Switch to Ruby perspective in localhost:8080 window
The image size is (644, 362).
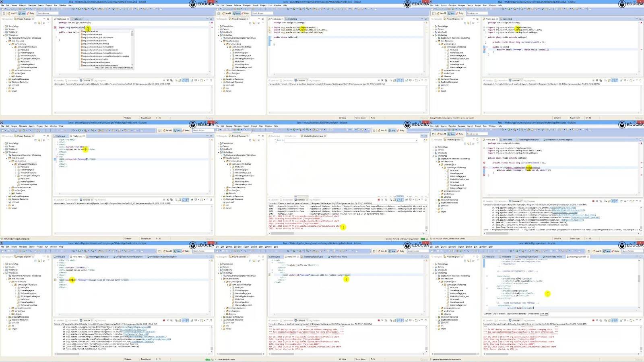click(x=400, y=130)
